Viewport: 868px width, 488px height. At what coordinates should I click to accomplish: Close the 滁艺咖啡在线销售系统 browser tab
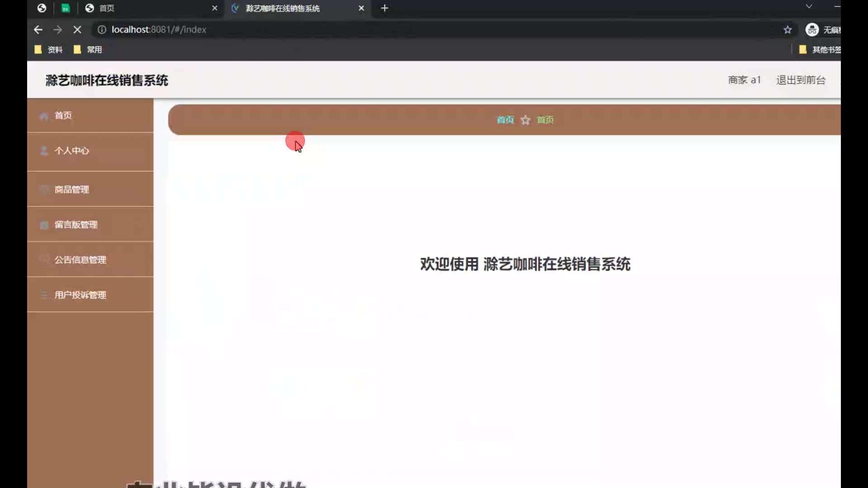361,8
